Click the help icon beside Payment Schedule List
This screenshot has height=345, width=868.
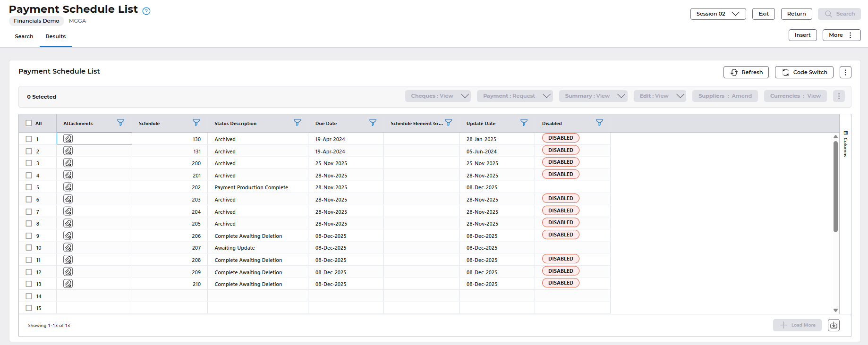click(146, 11)
